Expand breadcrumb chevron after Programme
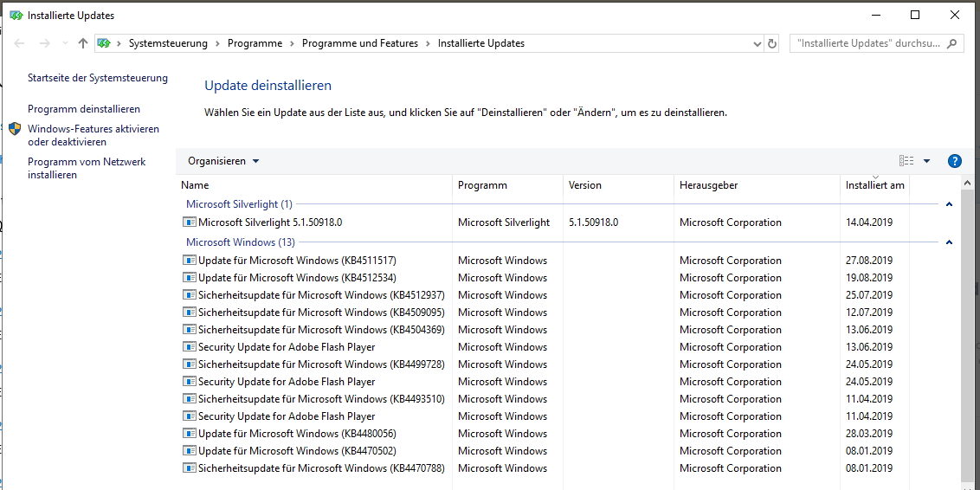The height and width of the screenshot is (490, 980). (292, 43)
